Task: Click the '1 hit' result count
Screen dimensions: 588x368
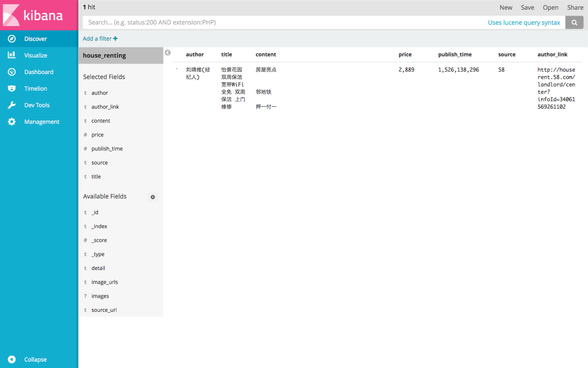Action: click(89, 7)
